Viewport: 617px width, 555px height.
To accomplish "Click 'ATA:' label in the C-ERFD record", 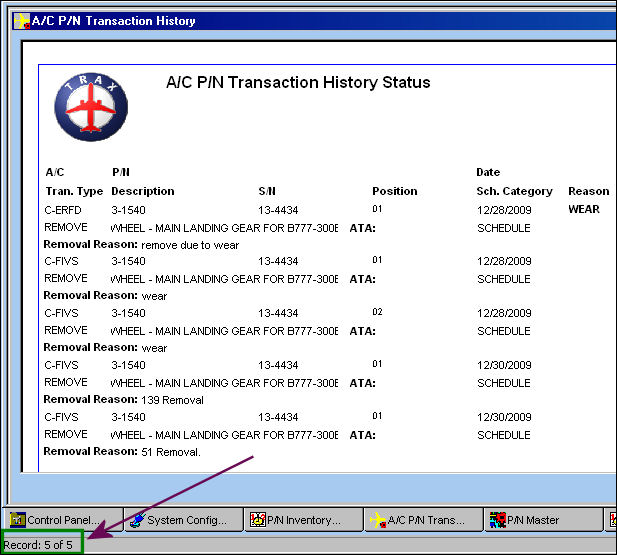I will (x=362, y=228).
